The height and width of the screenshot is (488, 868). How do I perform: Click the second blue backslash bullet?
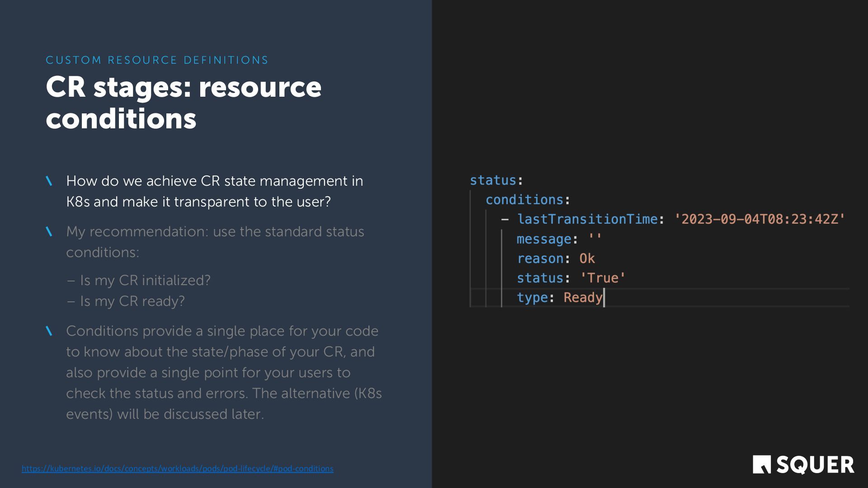(x=49, y=232)
